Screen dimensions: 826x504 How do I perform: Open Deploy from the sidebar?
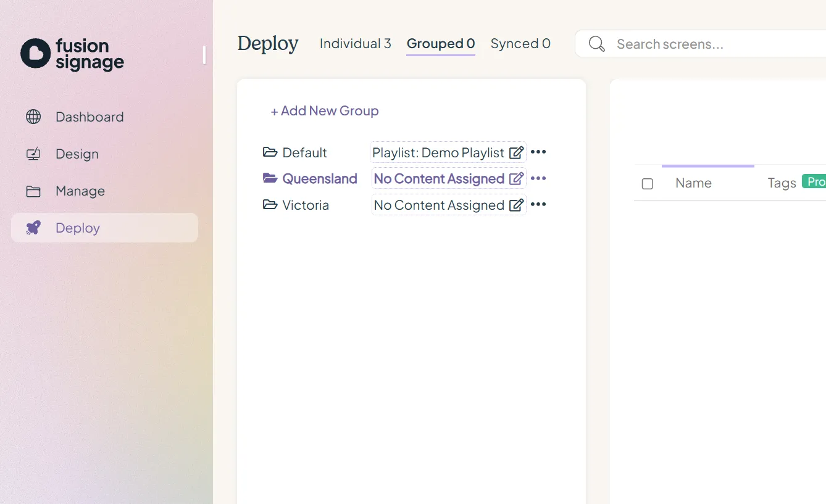[x=104, y=228]
